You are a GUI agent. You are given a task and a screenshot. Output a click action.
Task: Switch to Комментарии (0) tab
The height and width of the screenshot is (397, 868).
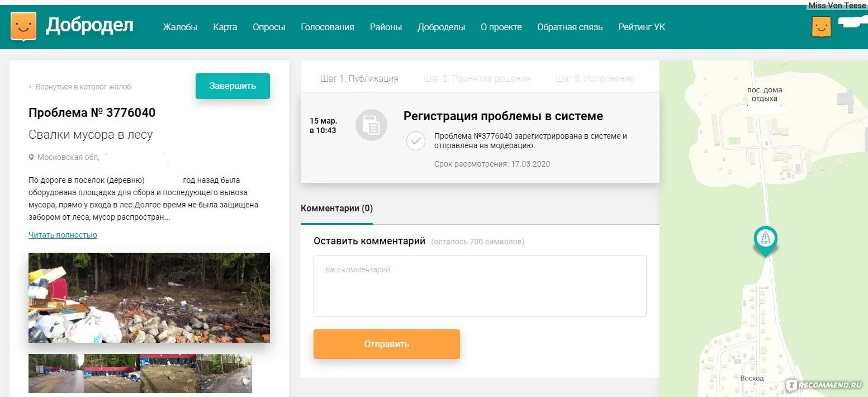pyautogui.click(x=336, y=208)
